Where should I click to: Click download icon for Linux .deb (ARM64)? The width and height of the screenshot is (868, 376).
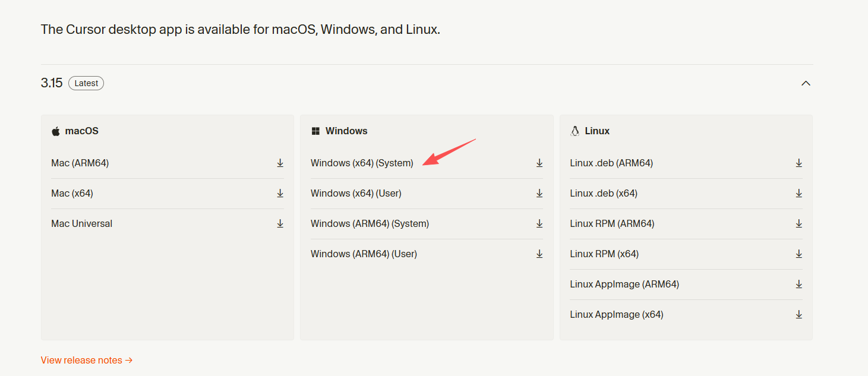point(799,163)
